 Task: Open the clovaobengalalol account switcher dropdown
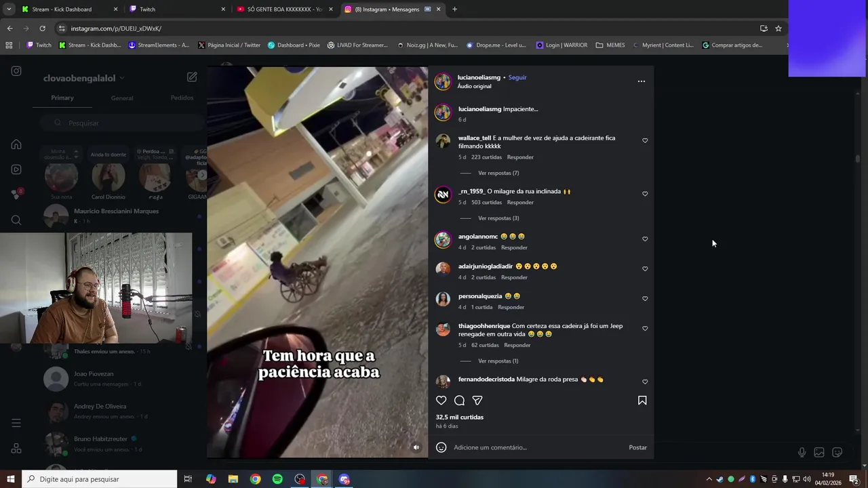[83, 78]
